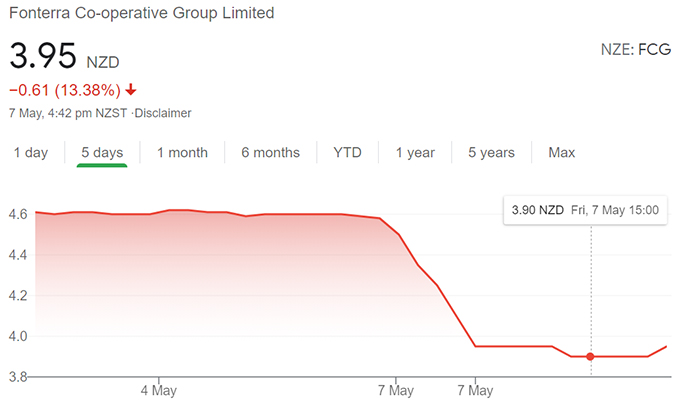Click the Max range tab

point(561,153)
